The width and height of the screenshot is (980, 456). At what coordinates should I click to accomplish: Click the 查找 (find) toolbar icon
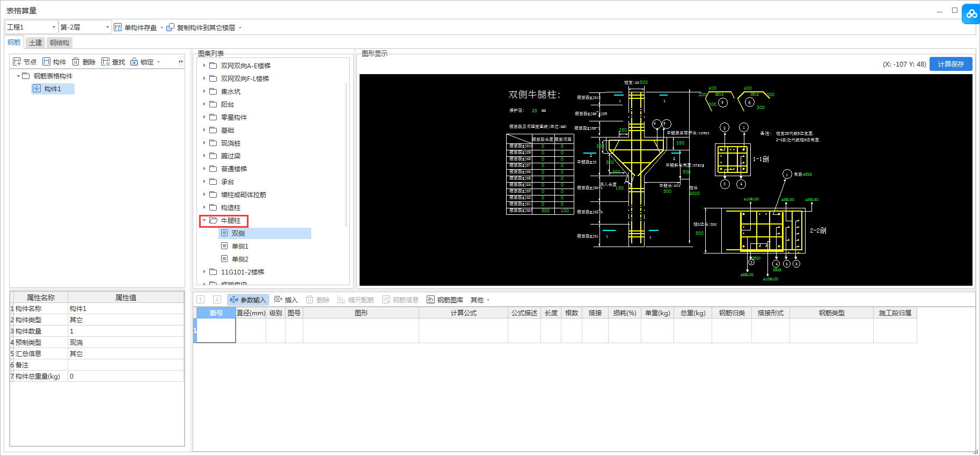pyautogui.click(x=106, y=62)
